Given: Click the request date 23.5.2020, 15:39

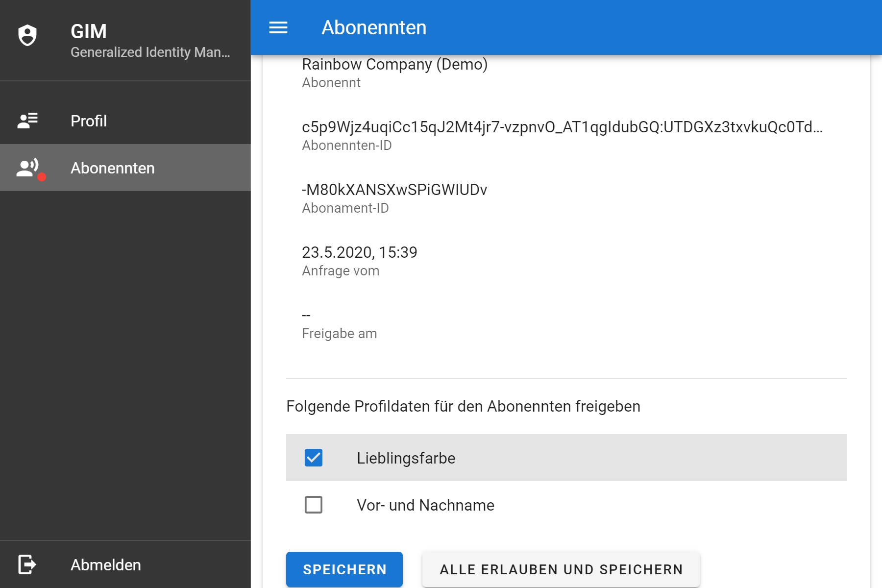Looking at the screenshot, I should tap(359, 252).
